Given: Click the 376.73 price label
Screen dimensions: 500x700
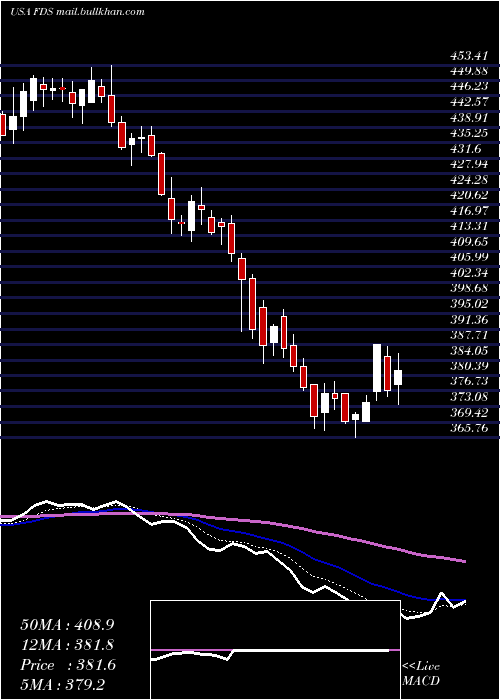Looking at the screenshot, I should [x=469, y=381].
